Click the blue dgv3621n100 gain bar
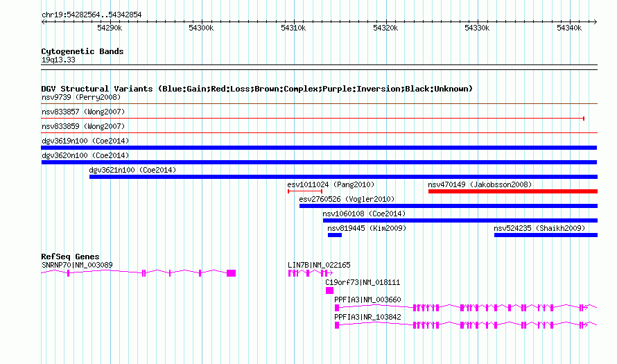The image size is (617, 364). [343, 177]
